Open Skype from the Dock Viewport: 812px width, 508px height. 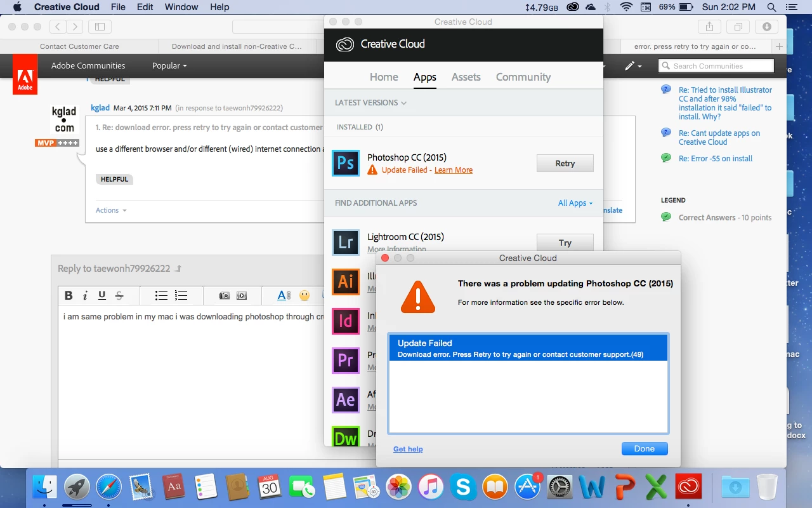pyautogui.click(x=464, y=488)
